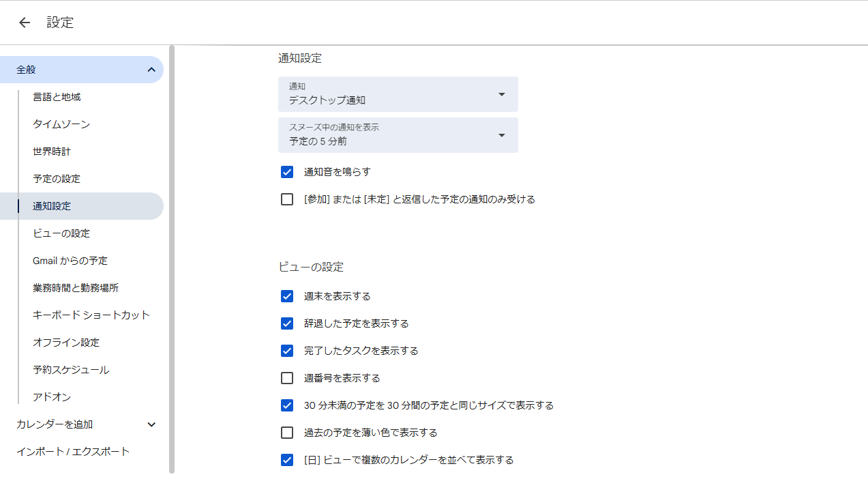This screenshot has width=868, height=477.
Task: Toggle 辞退した予定を表示する checkbox
Action: pos(287,323)
